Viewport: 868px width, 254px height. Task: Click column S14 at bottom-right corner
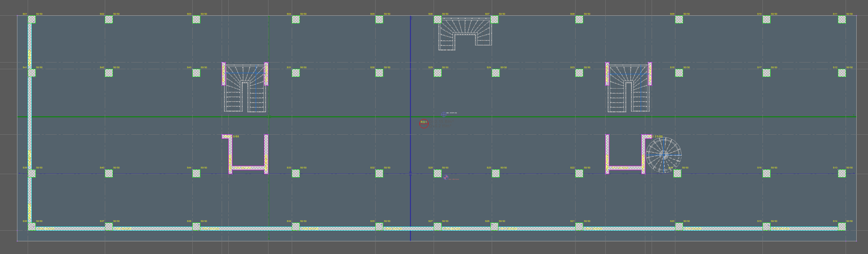842,226
